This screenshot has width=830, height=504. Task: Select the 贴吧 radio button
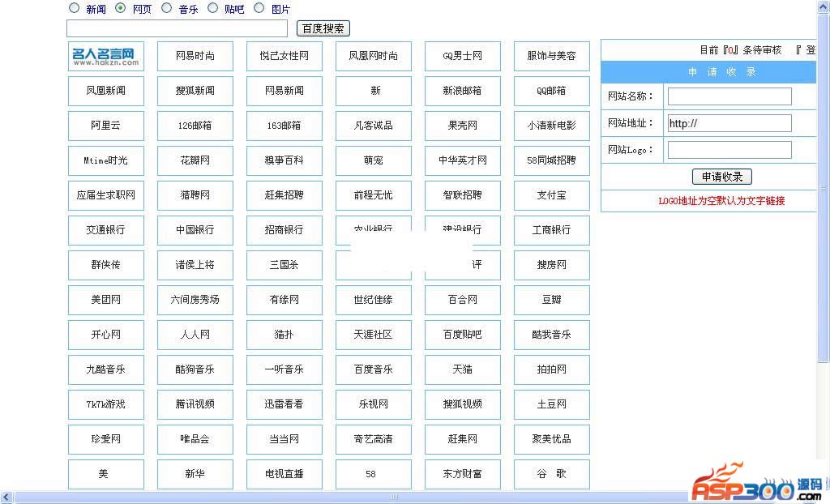point(213,8)
